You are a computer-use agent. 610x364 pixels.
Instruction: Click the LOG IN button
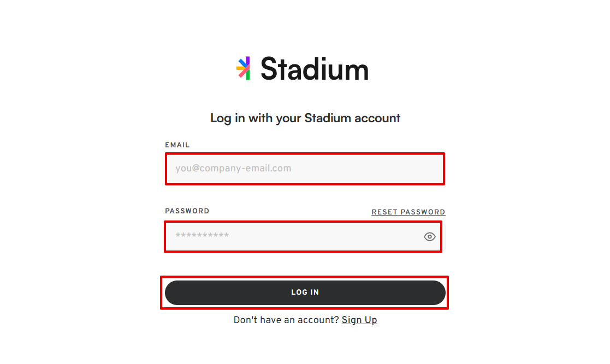(x=305, y=293)
